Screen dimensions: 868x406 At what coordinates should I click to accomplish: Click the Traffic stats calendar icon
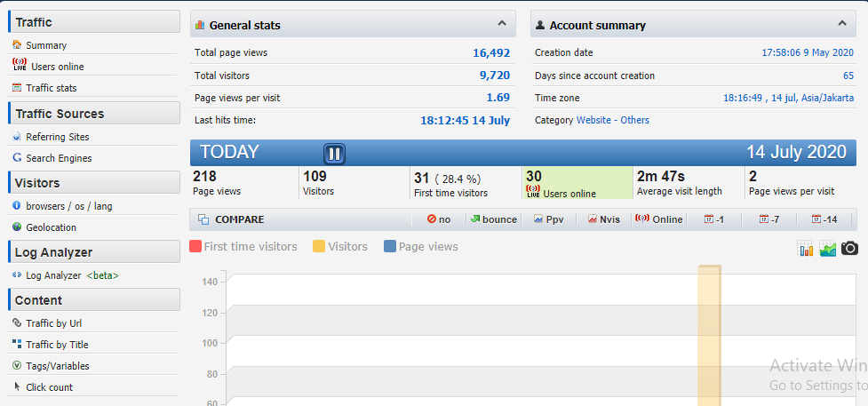coord(17,87)
